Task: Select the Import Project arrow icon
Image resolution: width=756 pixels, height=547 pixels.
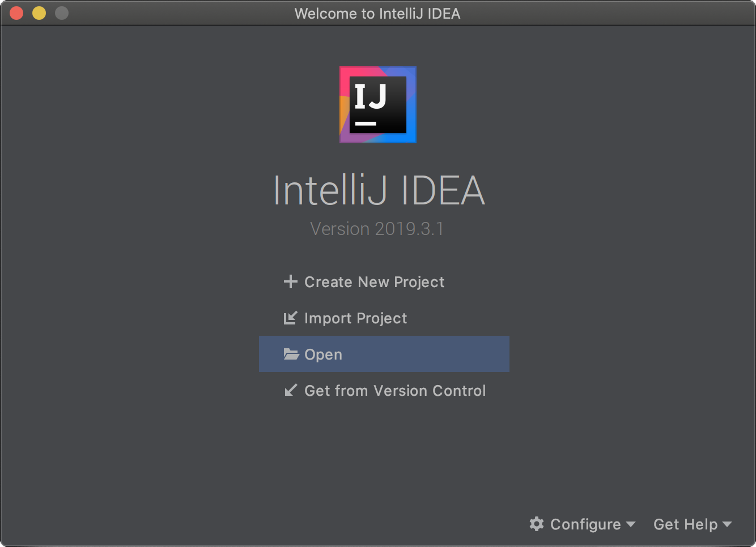Action: [x=291, y=318]
